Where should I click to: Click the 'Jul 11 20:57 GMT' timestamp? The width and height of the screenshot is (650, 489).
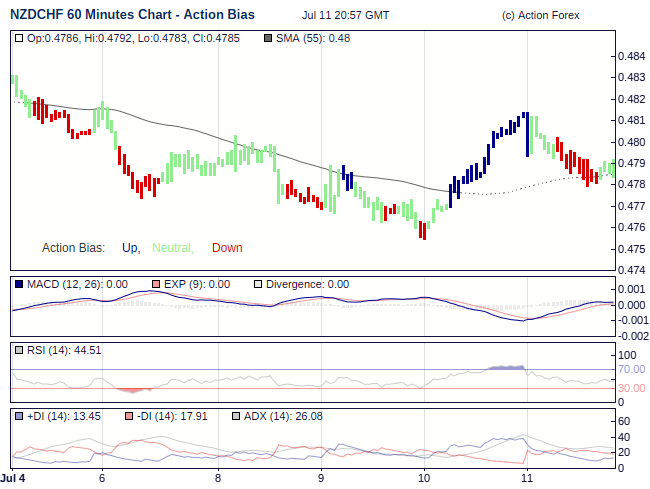[x=345, y=16]
